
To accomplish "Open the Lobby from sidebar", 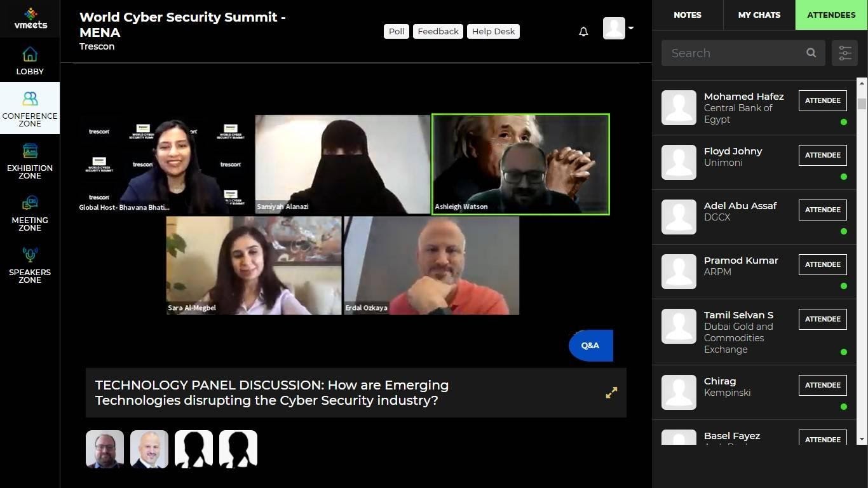I will (30, 60).
